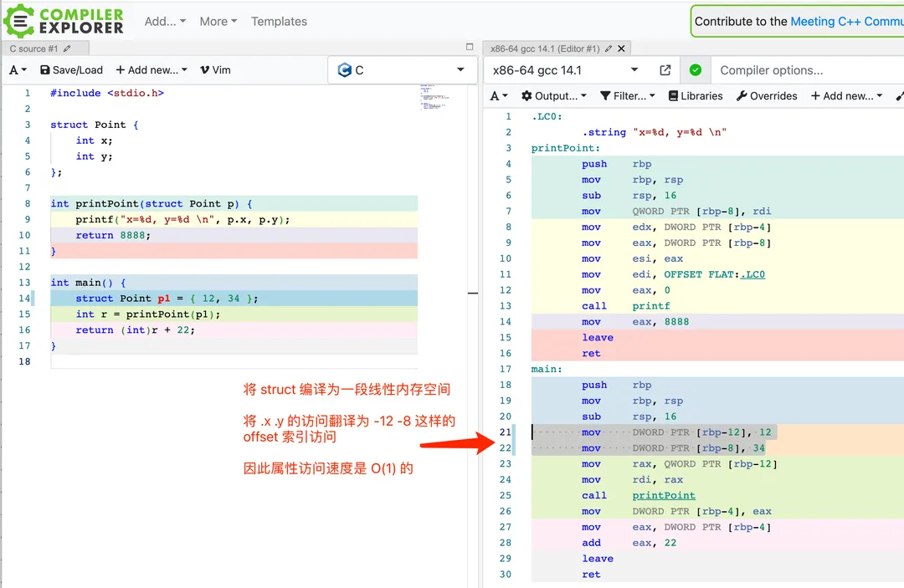This screenshot has width=904, height=588.
Task: Open Libraries in the compiler toolbar
Action: (696, 96)
